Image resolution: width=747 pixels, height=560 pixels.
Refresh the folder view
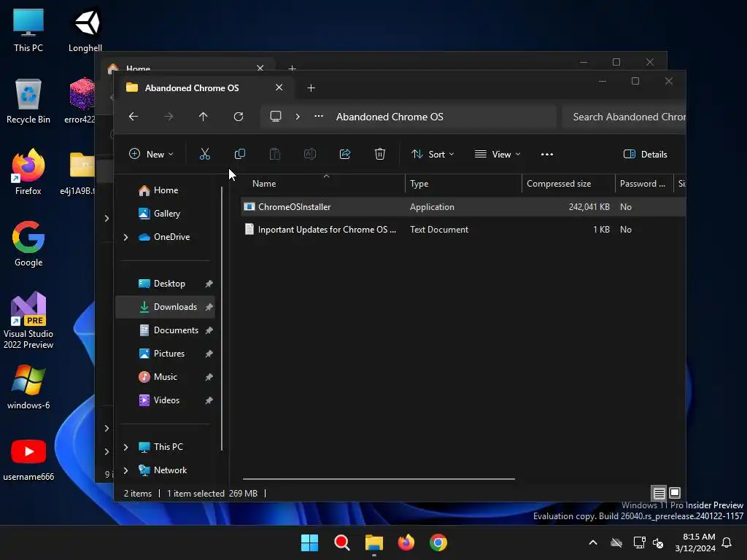[239, 117]
